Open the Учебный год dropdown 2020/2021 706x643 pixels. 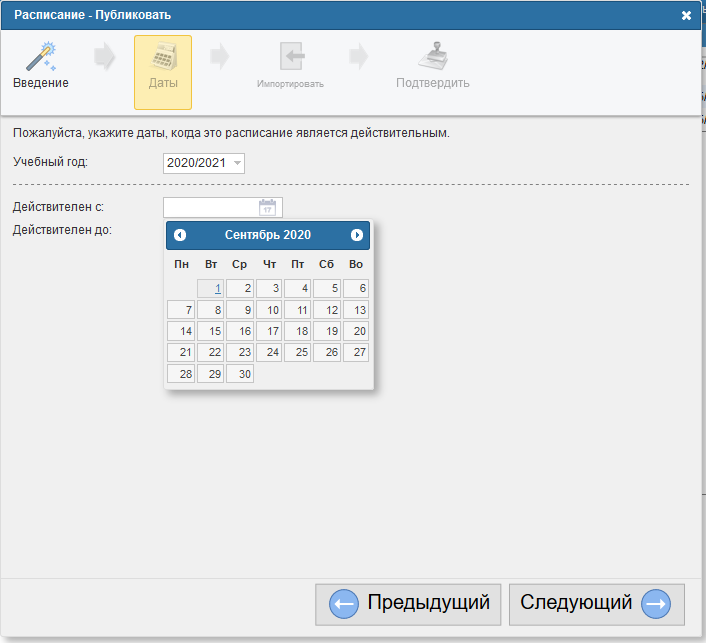204,163
